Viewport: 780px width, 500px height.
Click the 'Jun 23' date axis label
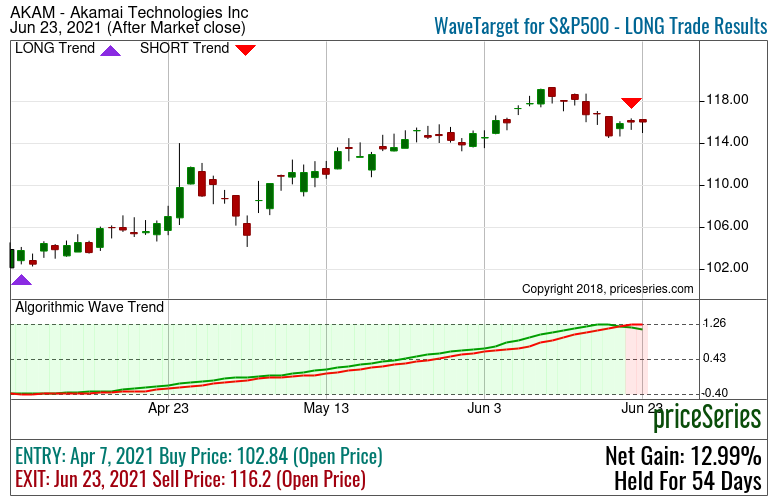point(642,408)
